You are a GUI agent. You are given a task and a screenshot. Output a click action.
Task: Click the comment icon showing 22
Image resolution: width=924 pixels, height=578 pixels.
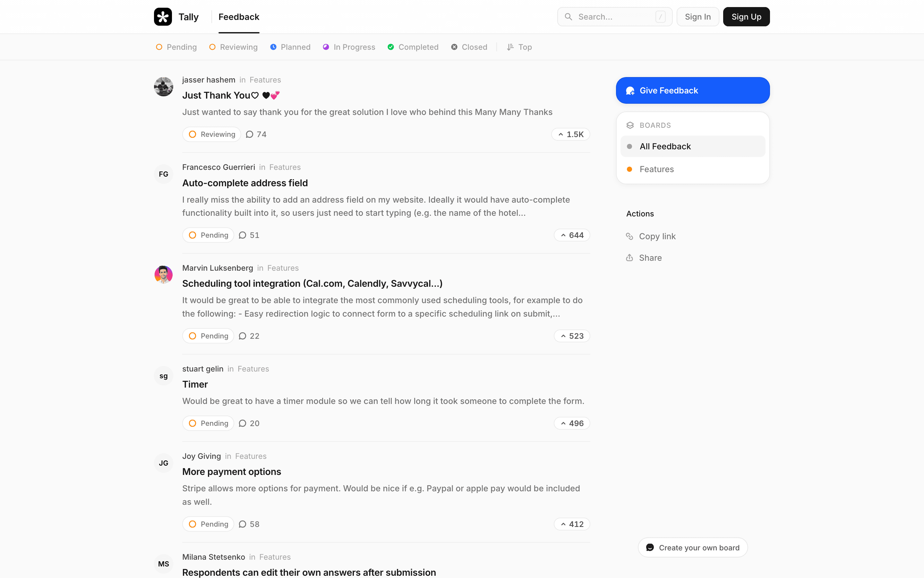[x=243, y=336]
